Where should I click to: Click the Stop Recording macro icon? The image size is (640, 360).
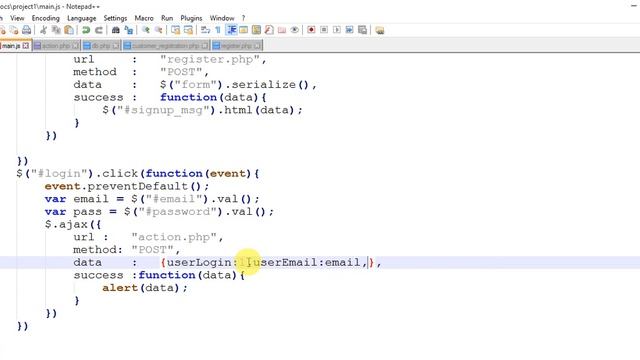[324, 30]
